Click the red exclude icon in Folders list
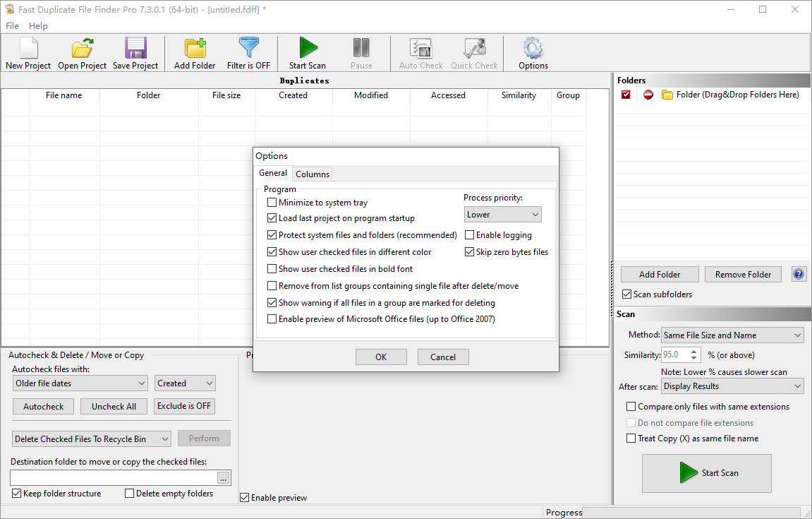The width and height of the screenshot is (812, 519). tap(648, 95)
